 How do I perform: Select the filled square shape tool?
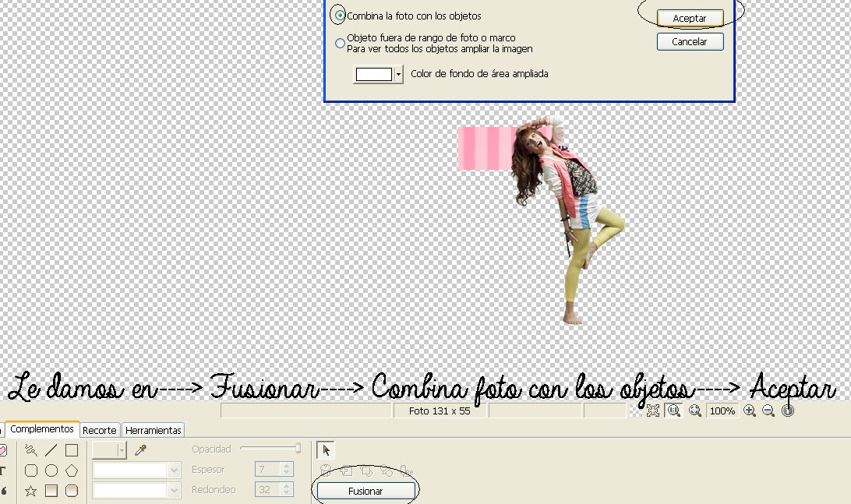51,491
